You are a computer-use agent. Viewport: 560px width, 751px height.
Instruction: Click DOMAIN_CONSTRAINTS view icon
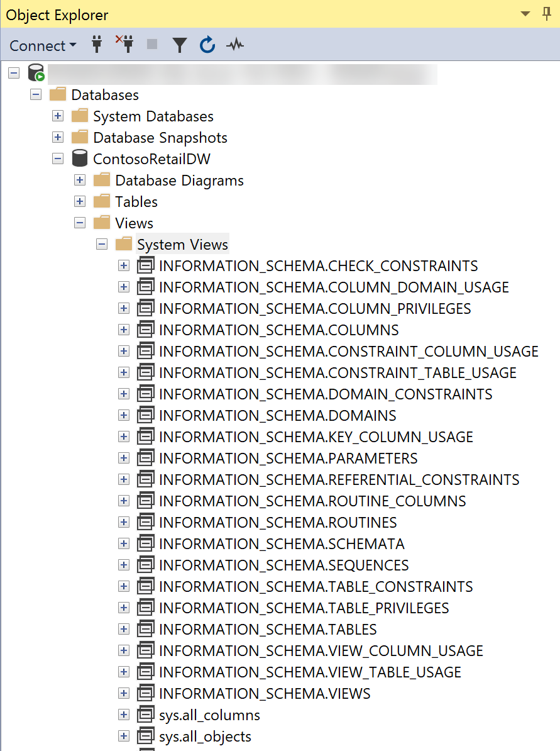(146, 393)
